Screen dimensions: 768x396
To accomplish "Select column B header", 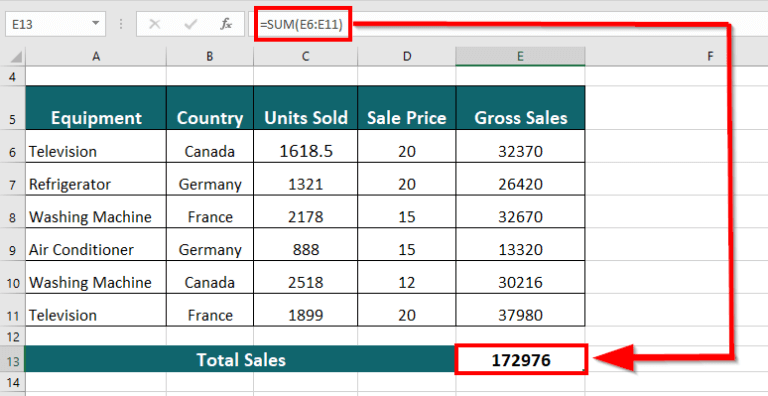I will (210, 56).
